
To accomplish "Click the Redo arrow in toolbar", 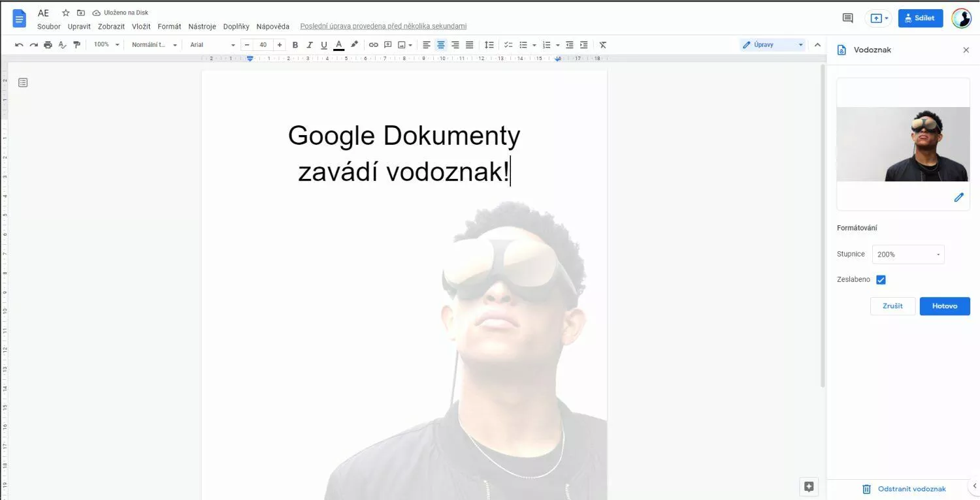I will pos(33,45).
